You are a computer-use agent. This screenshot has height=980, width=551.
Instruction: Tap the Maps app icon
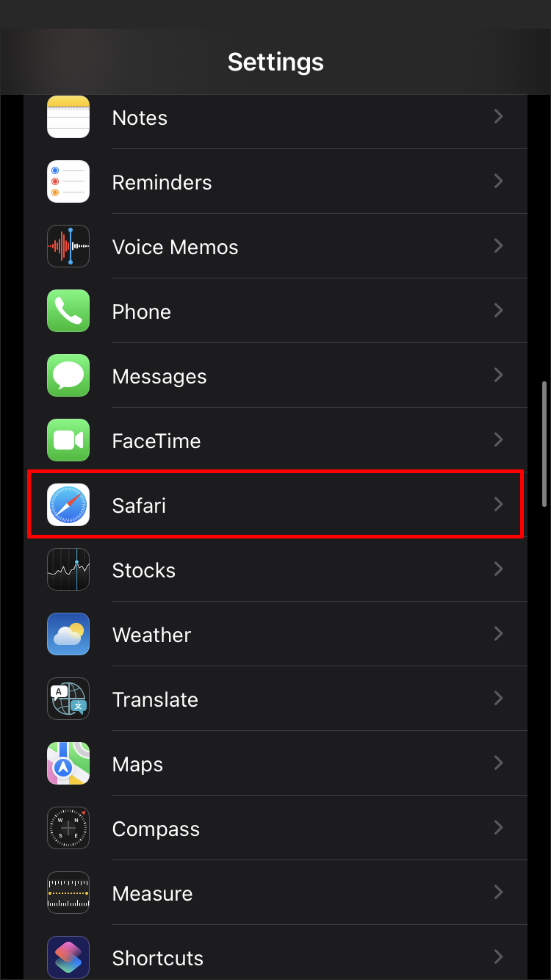click(68, 763)
